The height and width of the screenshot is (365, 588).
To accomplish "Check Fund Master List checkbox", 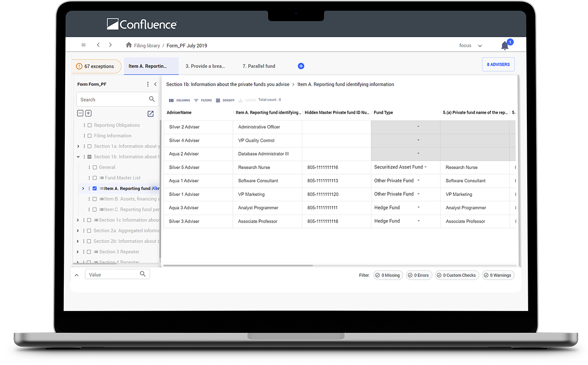I will [x=95, y=178].
